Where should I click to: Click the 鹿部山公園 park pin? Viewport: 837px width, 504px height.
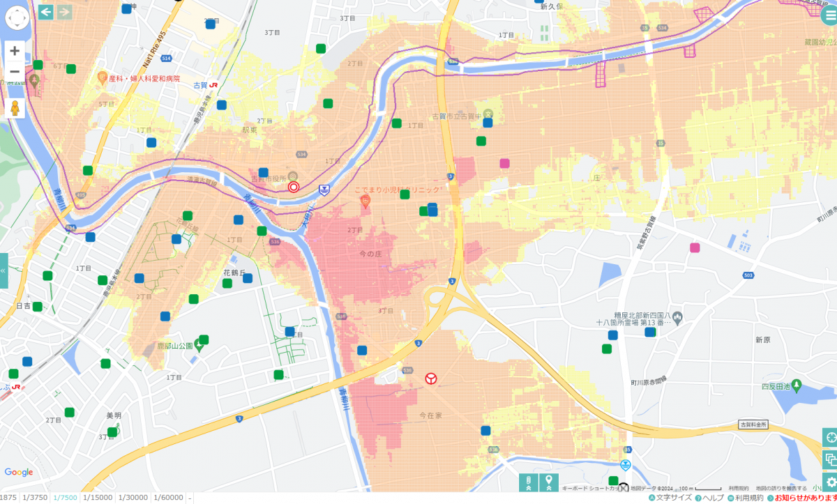click(x=198, y=346)
